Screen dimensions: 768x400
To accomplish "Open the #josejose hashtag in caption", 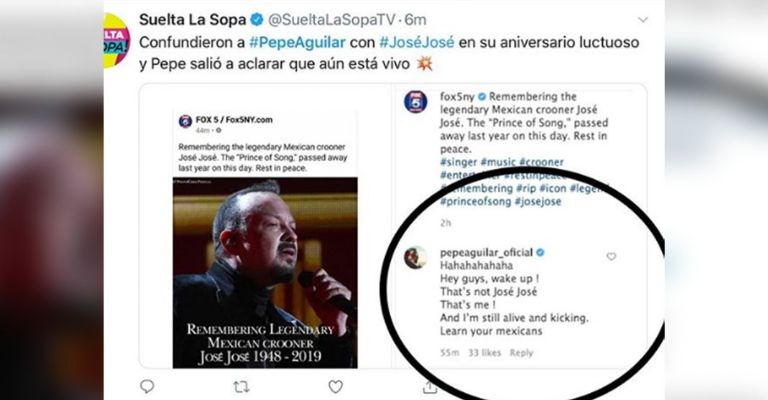I will point(538,201).
